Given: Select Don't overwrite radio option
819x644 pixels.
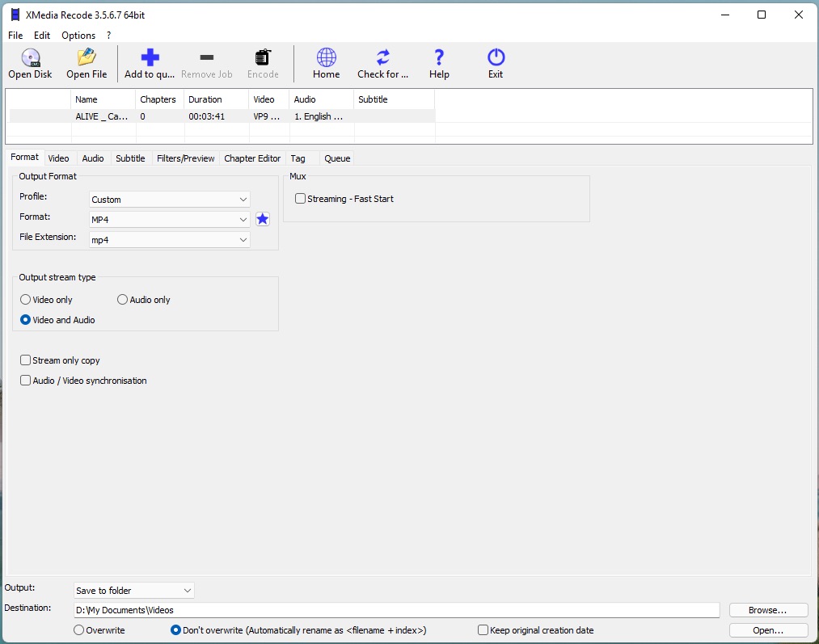Looking at the screenshot, I should pyautogui.click(x=175, y=630).
